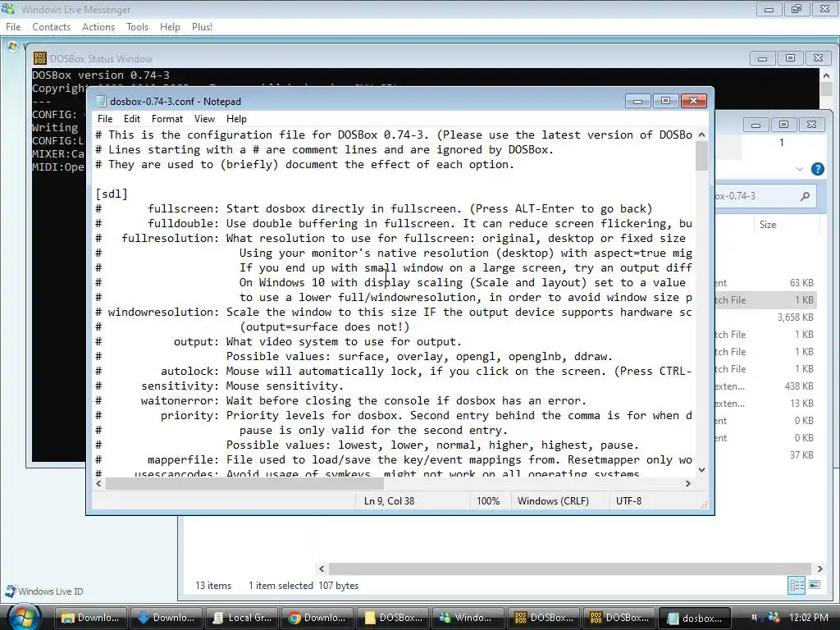This screenshot has width=840, height=630.
Task: Open the Local Group Policy taskbar button
Action: [x=242, y=618]
